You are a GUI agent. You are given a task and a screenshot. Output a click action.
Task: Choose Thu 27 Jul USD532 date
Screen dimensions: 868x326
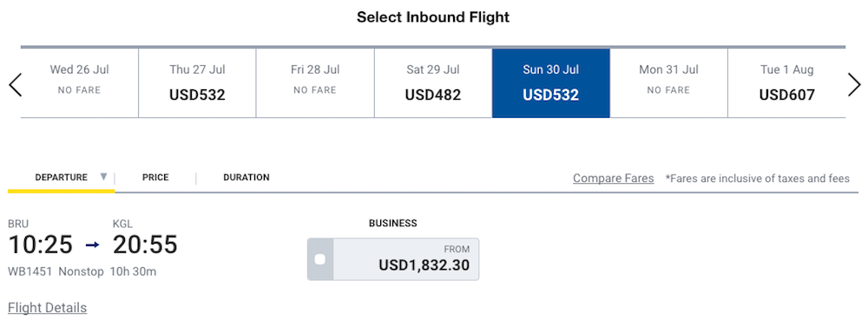tap(197, 83)
